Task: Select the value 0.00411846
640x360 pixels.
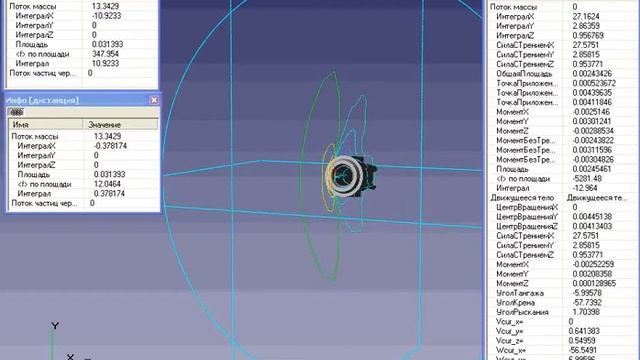Action: click(x=592, y=102)
